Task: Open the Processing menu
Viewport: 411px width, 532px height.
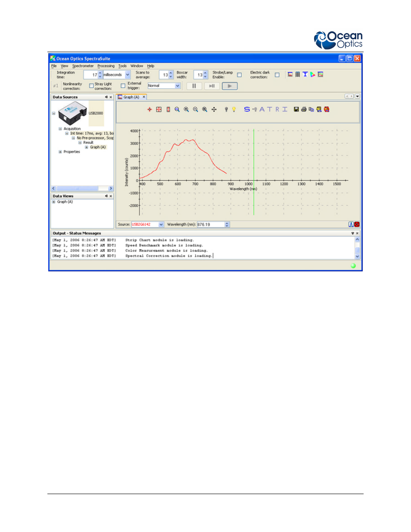Action: [106, 66]
